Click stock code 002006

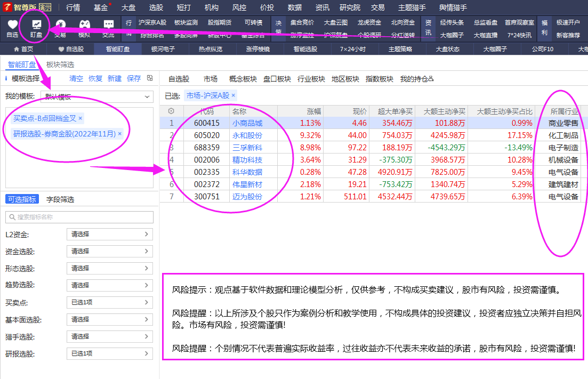coord(207,160)
